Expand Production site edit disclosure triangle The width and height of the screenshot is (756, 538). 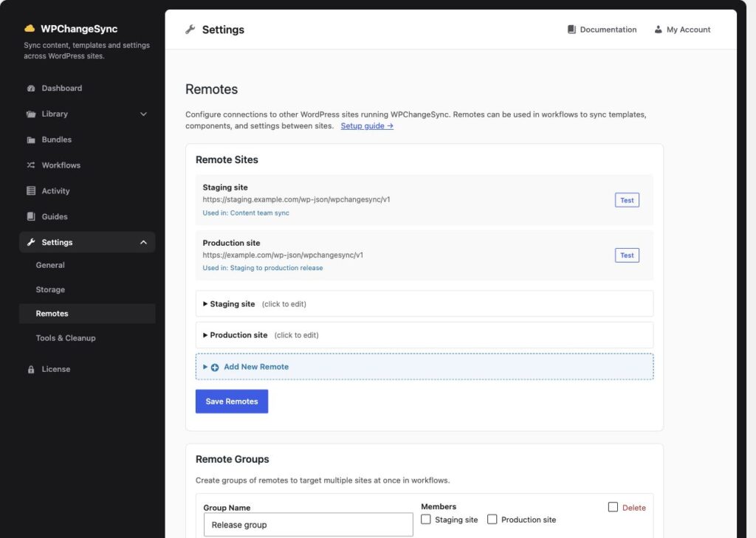click(205, 335)
